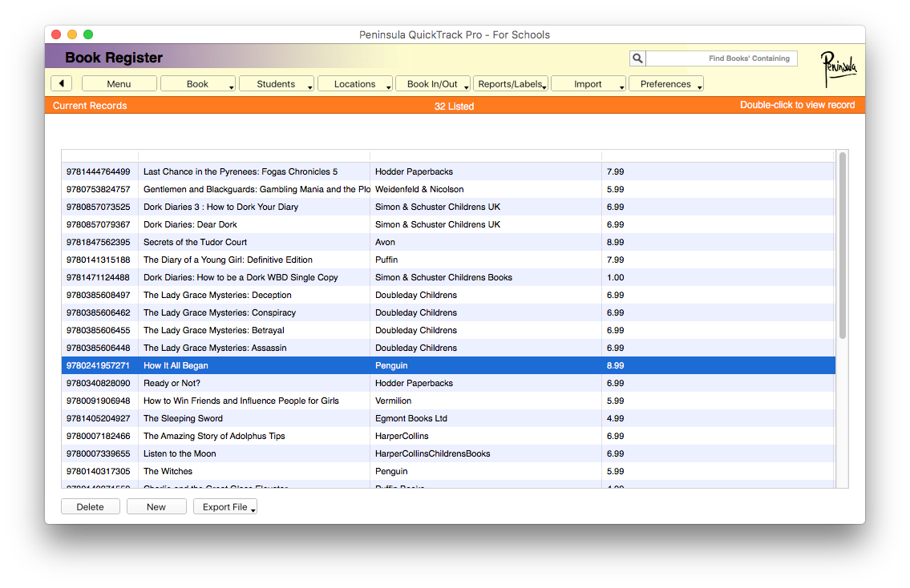The height and width of the screenshot is (588, 910).
Task: Expand the Book dropdown menu
Action: [x=198, y=83]
